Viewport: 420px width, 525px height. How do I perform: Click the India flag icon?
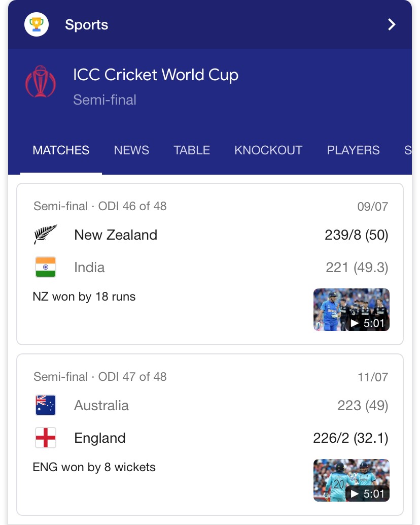point(46,267)
